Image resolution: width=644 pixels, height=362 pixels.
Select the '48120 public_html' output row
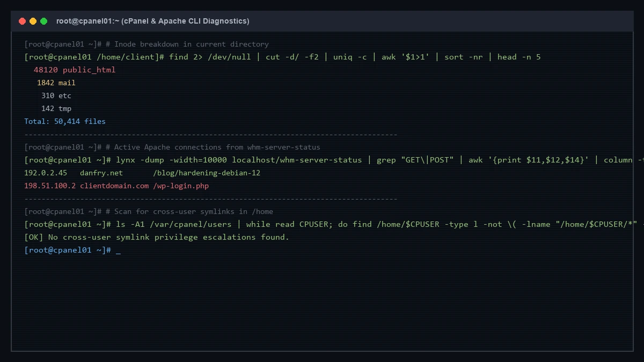(74, 70)
